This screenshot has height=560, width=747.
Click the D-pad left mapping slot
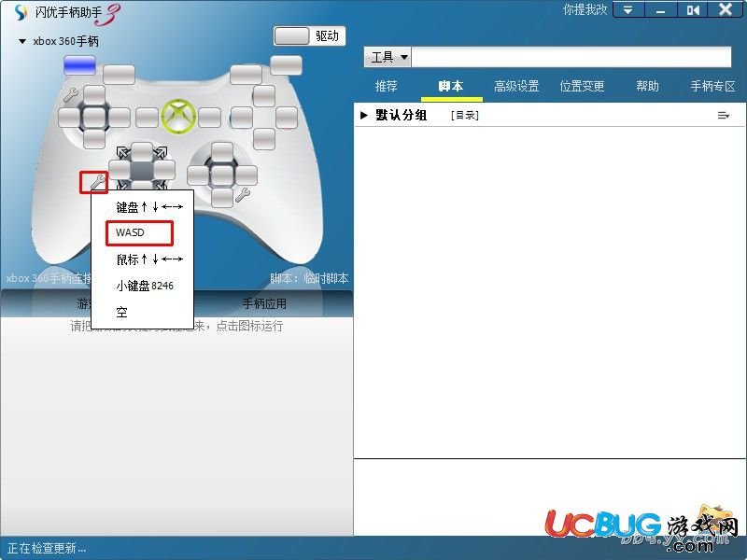pyautogui.click(x=120, y=170)
